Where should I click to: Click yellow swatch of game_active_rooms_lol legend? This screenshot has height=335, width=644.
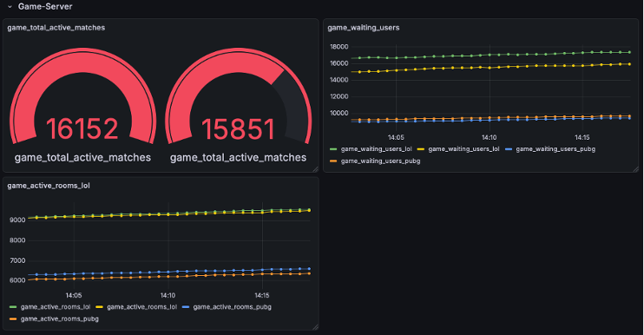coord(99,307)
